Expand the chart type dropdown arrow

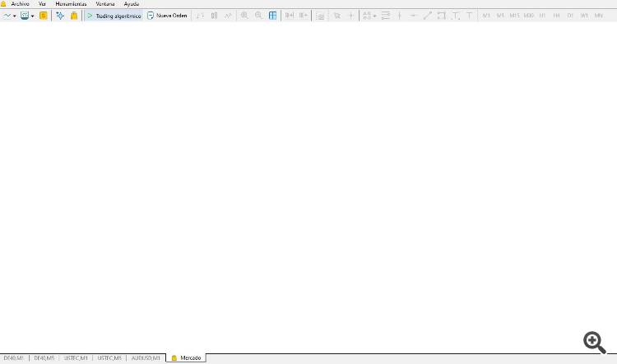coord(15,16)
